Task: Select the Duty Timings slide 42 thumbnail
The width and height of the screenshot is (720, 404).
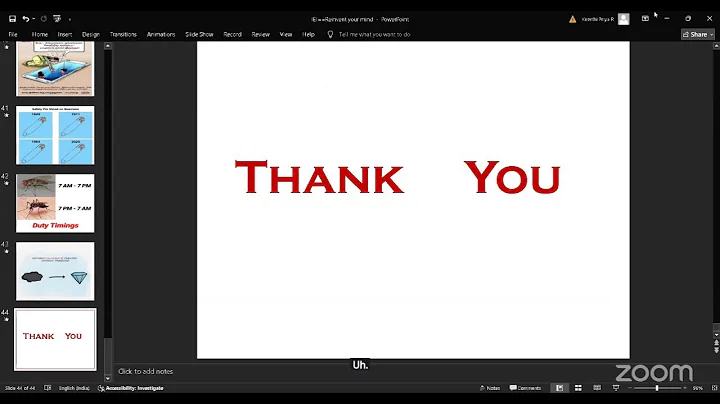Action: pos(55,203)
